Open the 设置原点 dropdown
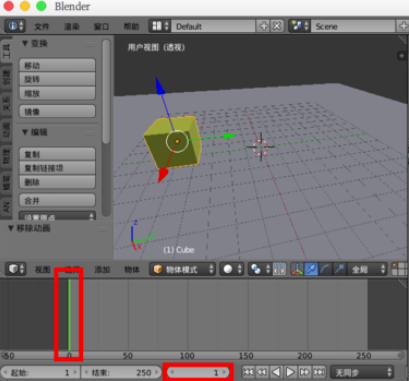Screen dimensions: 409x381 pos(57,216)
